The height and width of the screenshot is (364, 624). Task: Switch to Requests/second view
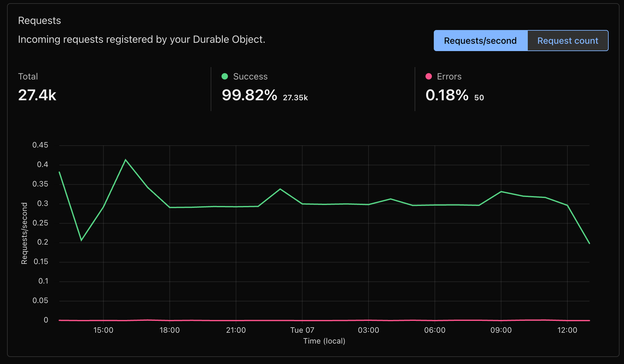(x=480, y=41)
